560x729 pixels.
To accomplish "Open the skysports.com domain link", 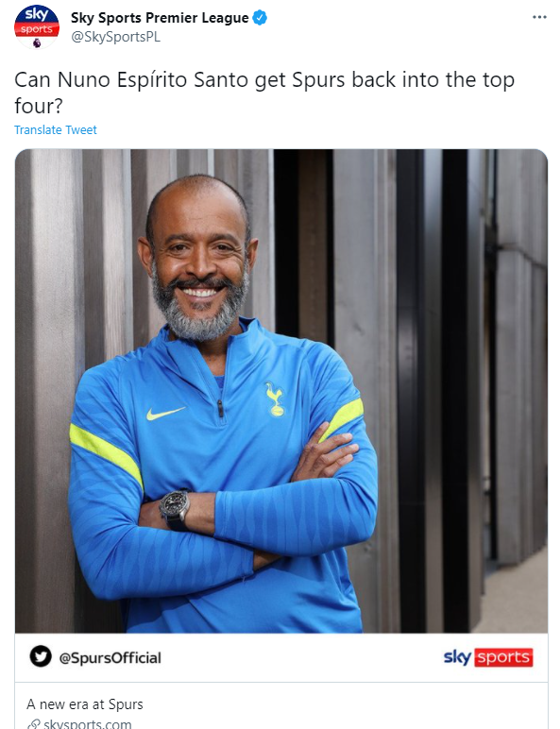I will click(x=88, y=724).
